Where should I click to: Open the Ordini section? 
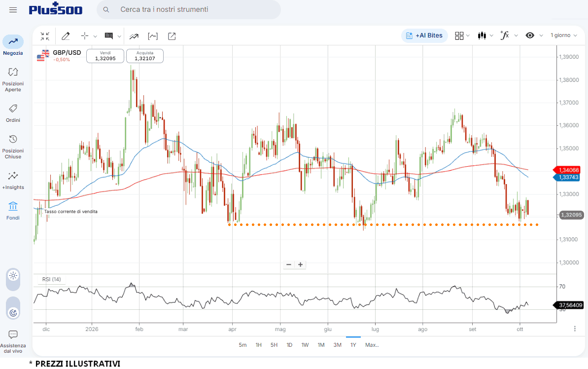coord(13,114)
